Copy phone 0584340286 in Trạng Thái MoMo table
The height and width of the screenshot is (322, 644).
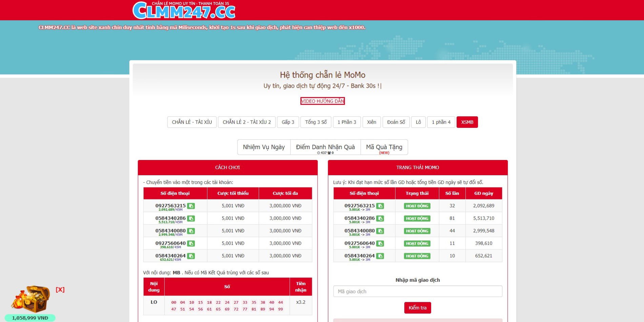[x=380, y=218]
